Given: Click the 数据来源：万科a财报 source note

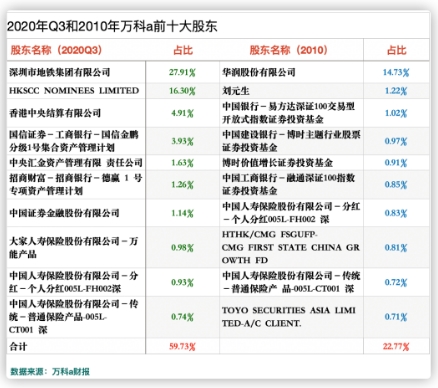Looking at the screenshot, I should click(x=50, y=371).
